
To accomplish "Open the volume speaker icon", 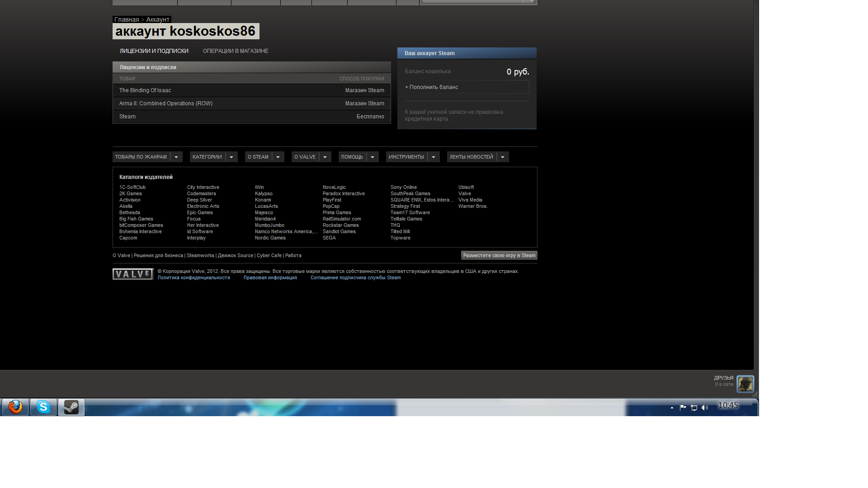I will [x=705, y=408].
